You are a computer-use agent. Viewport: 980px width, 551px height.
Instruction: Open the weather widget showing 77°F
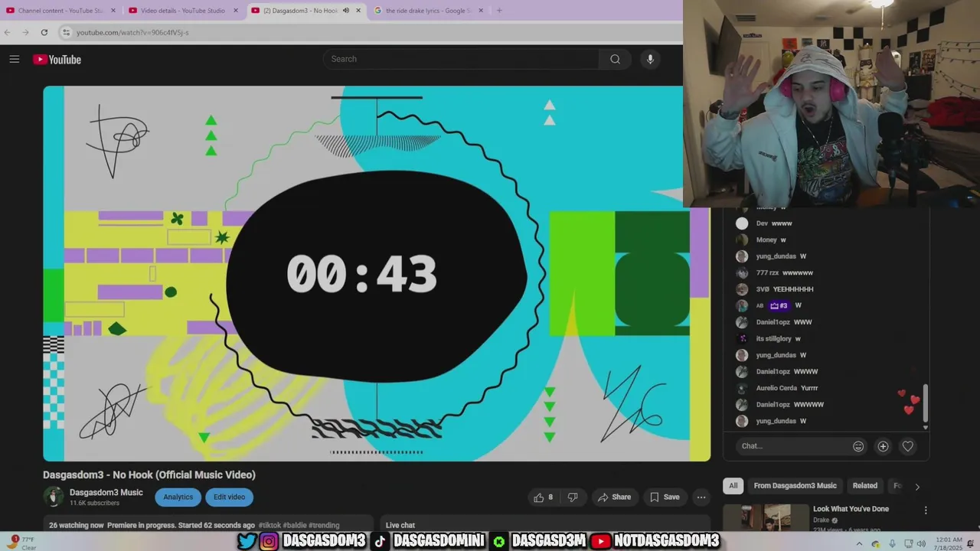tap(21, 543)
